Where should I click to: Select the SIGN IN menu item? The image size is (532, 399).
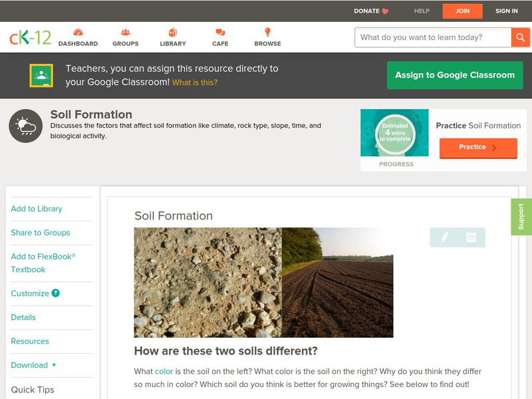[x=506, y=11]
